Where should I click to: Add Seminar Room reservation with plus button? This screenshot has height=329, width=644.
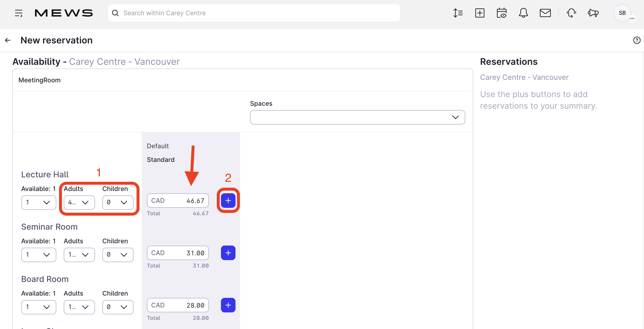[228, 253]
